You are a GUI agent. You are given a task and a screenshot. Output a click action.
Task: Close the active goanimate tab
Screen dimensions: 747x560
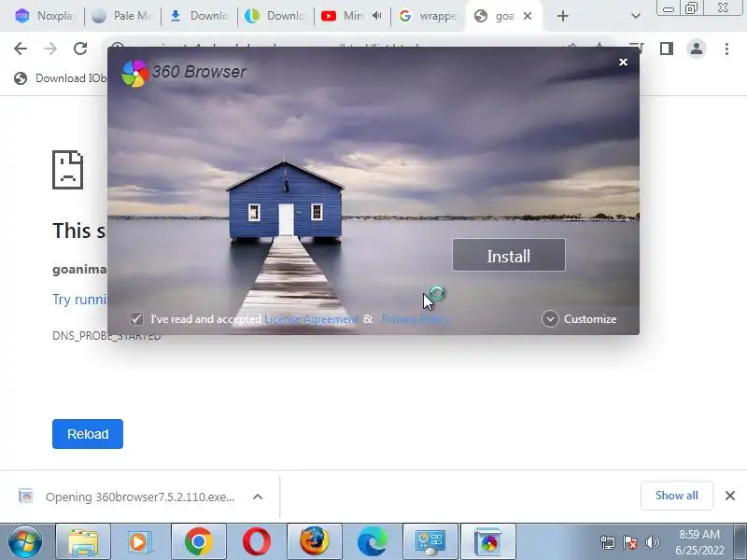click(528, 16)
